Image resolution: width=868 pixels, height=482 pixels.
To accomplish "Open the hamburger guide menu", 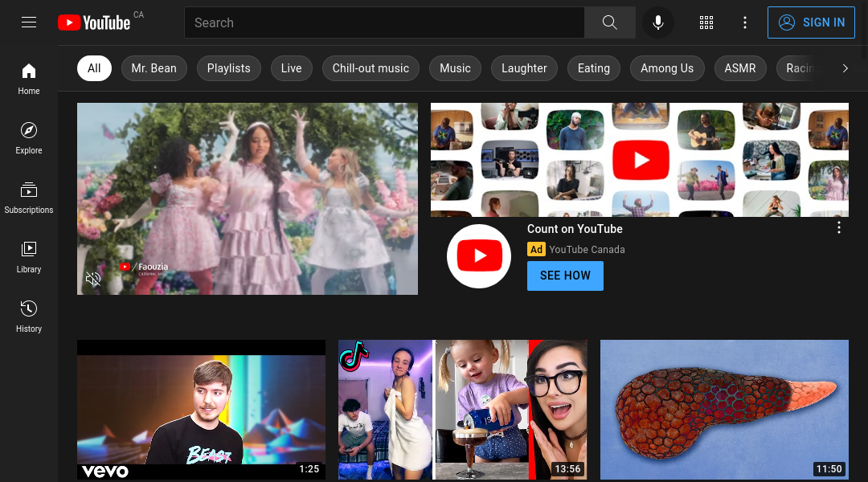I will pyautogui.click(x=29, y=22).
